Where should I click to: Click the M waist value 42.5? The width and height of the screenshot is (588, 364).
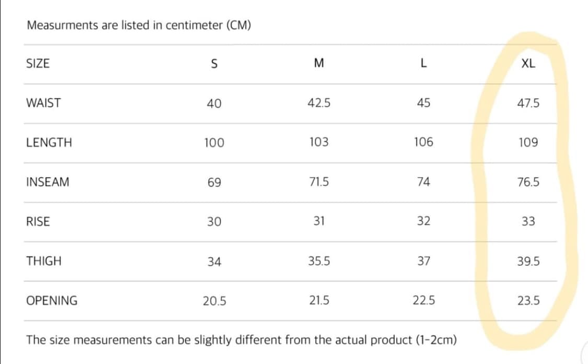[319, 103]
